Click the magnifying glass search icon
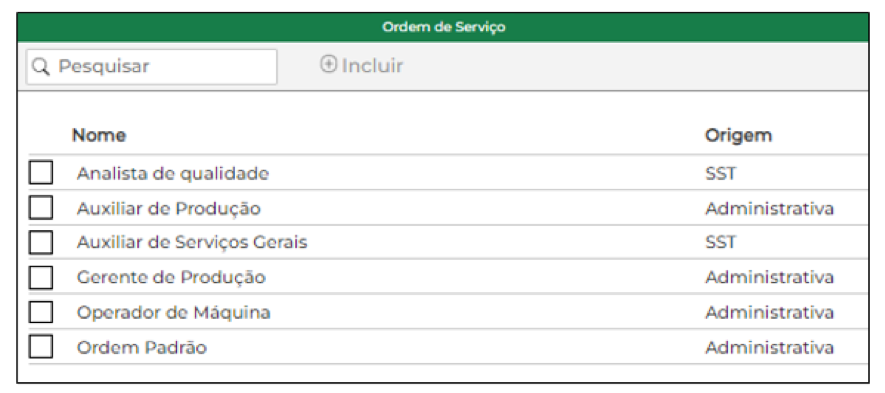Screen dimensions: 885x393 click(41, 67)
